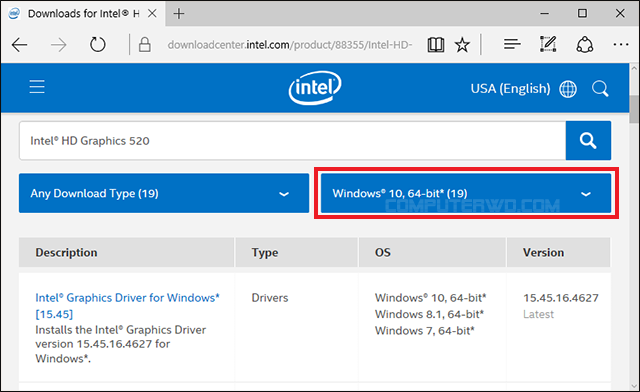This screenshot has height=392, width=640.
Task: Open a new browser tab
Action: point(179,13)
